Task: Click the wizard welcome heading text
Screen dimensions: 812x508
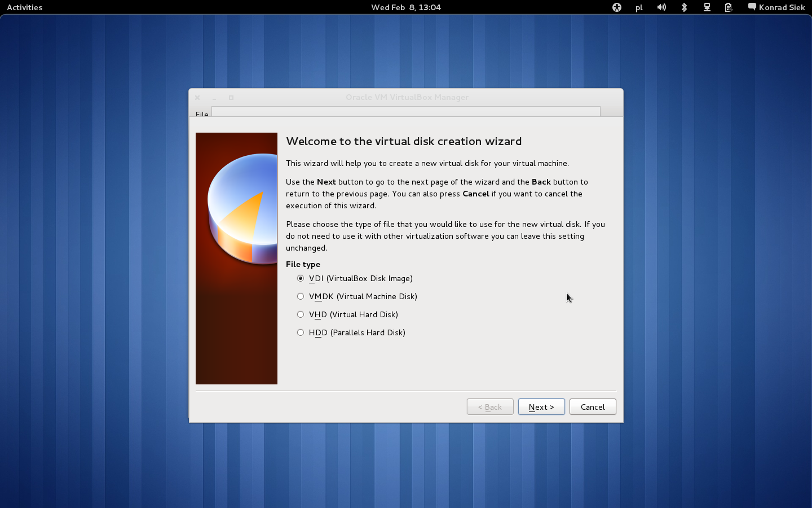Action: click(404, 141)
